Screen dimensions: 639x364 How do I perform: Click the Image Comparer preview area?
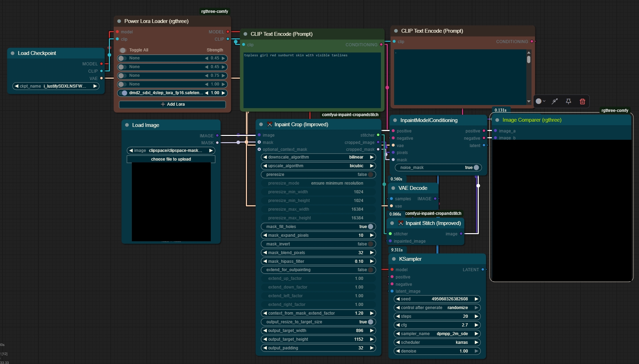pyautogui.click(x=561, y=210)
